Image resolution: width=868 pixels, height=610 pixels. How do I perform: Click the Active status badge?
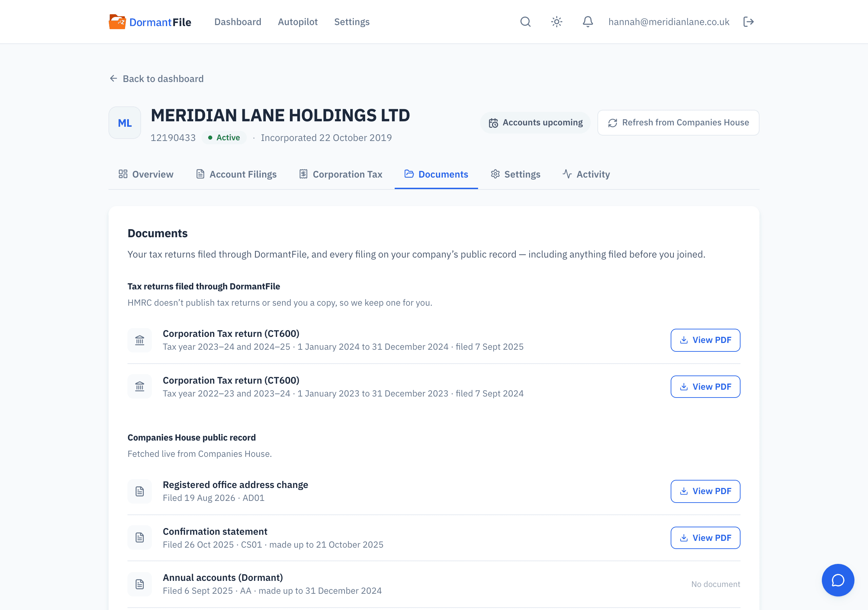[x=224, y=138]
